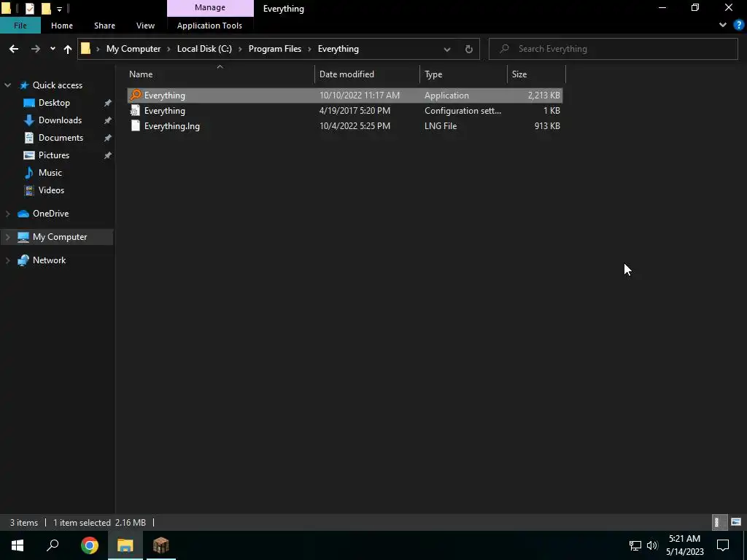The image size is (747, 560).
Task: Collapse the Quick access tree
Action: click(7, 85)
